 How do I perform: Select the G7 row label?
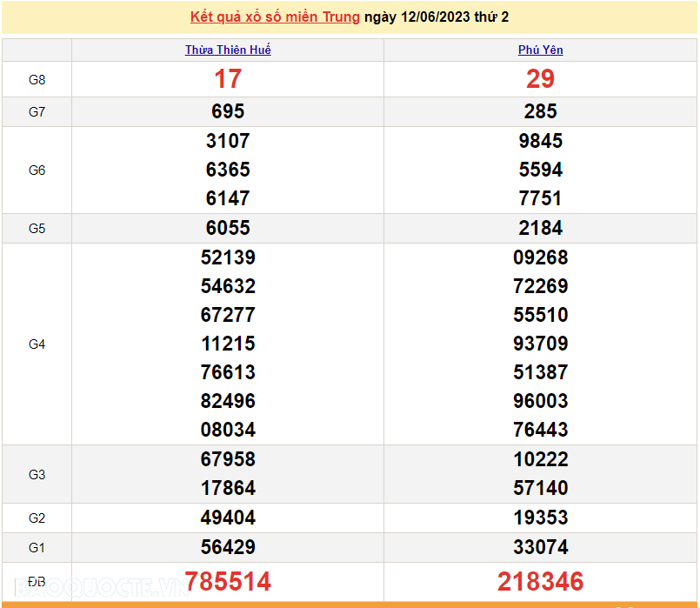pos(37,111)
